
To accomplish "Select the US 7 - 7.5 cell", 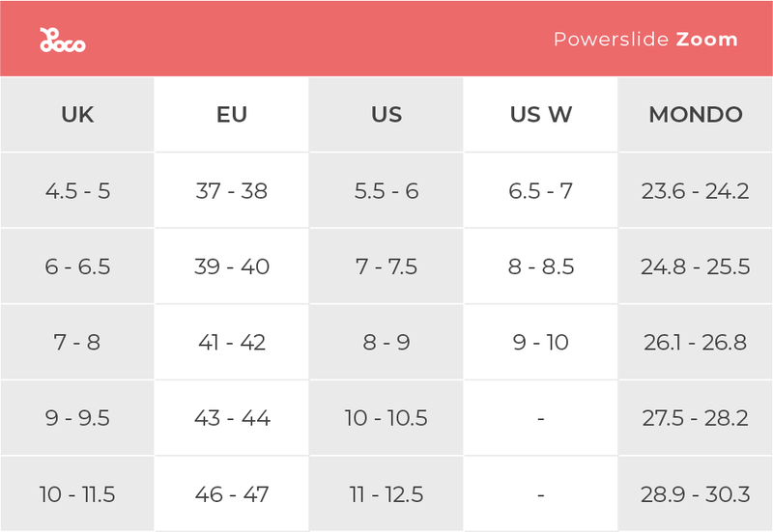I will coord(386,266).
